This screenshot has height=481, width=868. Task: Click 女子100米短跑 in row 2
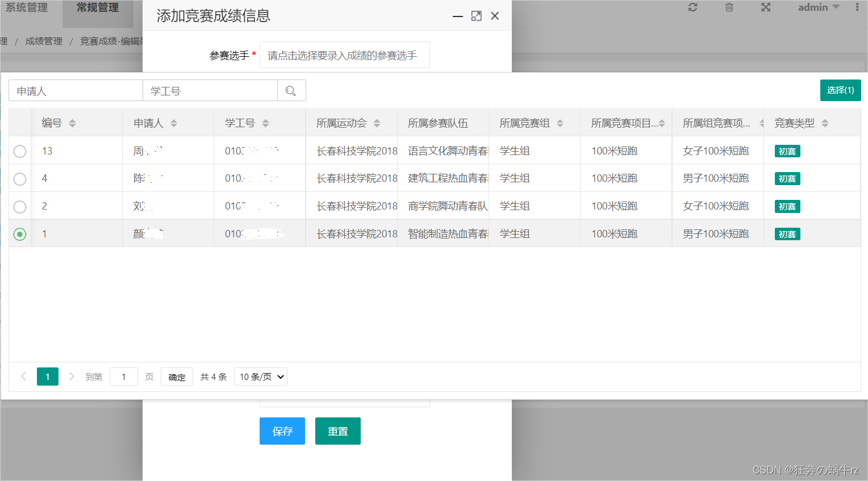[716, 206]
